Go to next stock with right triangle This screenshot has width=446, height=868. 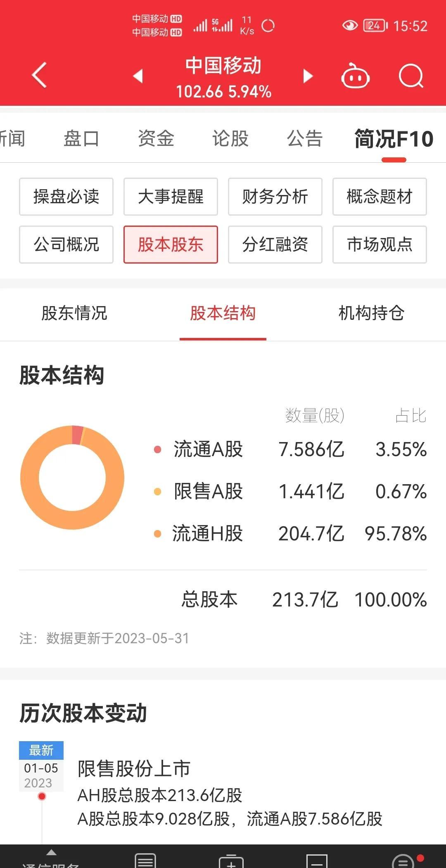308,76
